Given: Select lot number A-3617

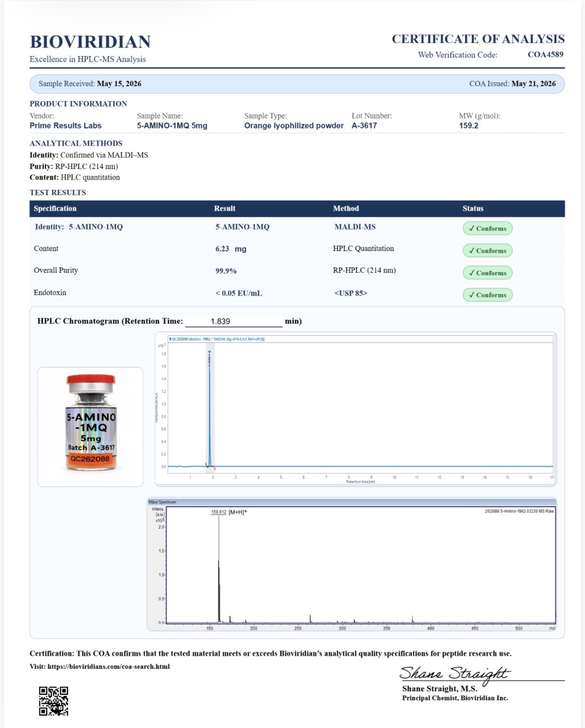Looking at the screenshot, I should [x=364, y=126].
